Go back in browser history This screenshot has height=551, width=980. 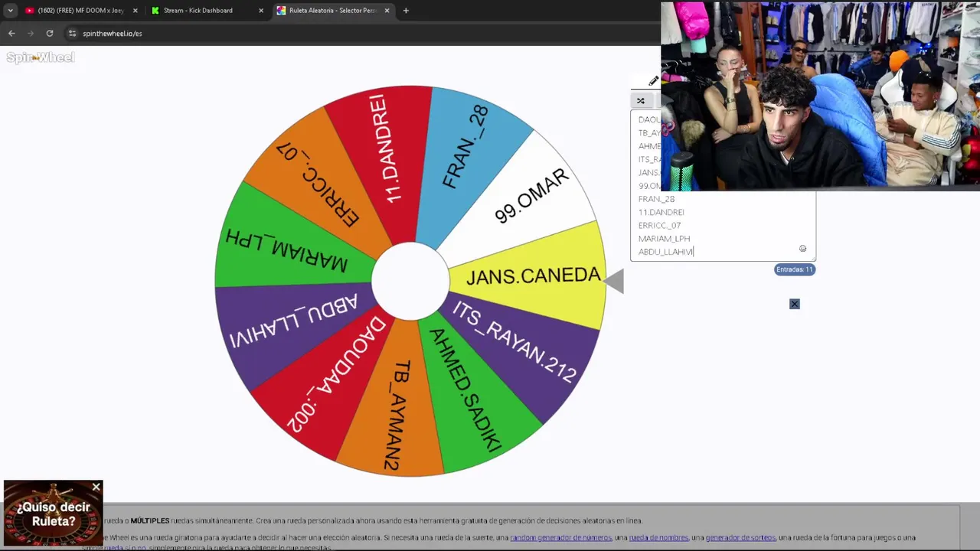[x=11, y=33]
